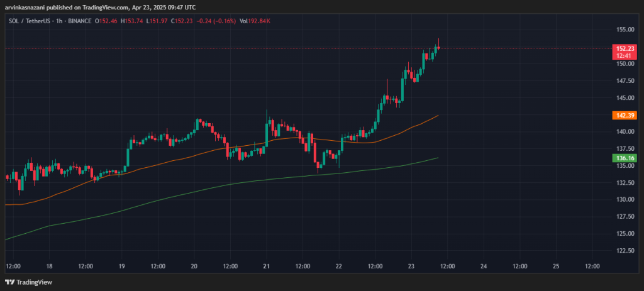Click date 23 on the time axis
This screenshot has width=644, height=291.
[411, 266]
